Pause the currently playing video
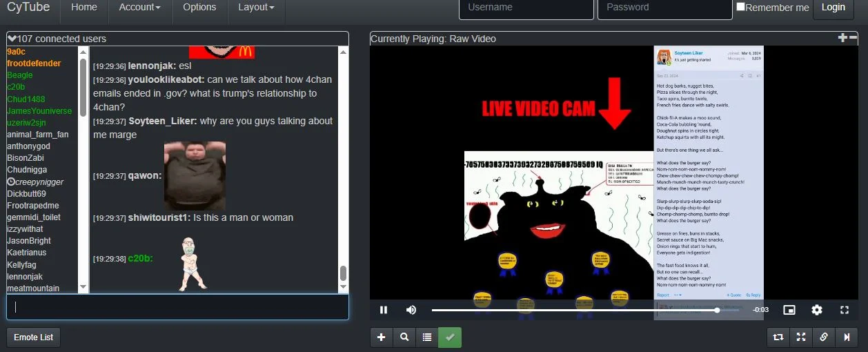Screen dimensions: 868x352 (x=384, y=310)
